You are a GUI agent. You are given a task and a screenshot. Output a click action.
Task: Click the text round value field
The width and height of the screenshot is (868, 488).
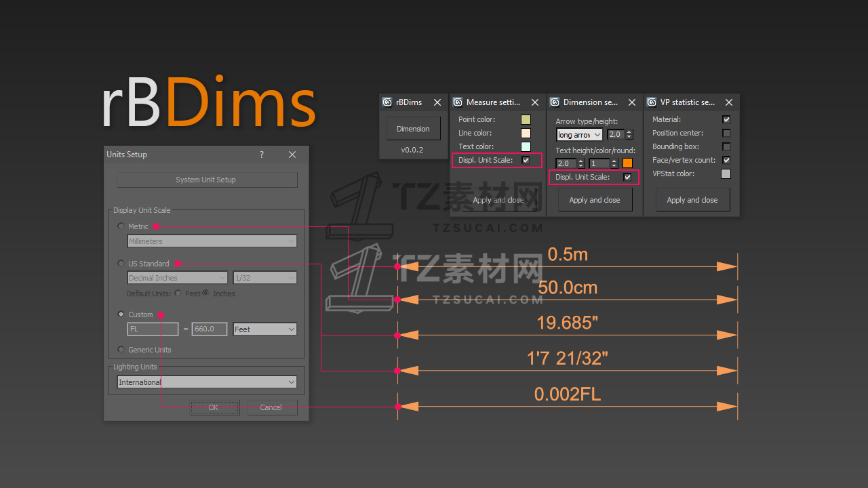coord(599,163)
